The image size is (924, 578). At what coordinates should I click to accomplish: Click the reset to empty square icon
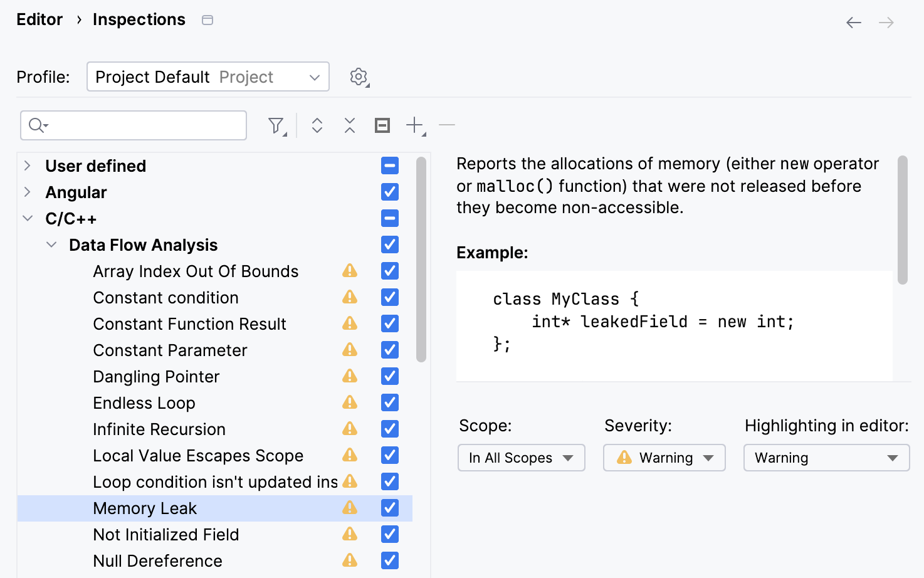(x=382, y=125)
